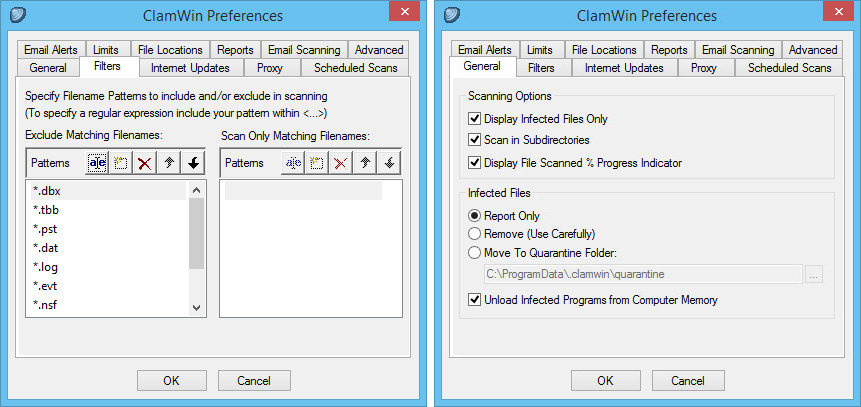Click scrollbar thumb in exclude patterns list
The height and width of the screenshot is (407, 861).
click(x=197, y=233)
